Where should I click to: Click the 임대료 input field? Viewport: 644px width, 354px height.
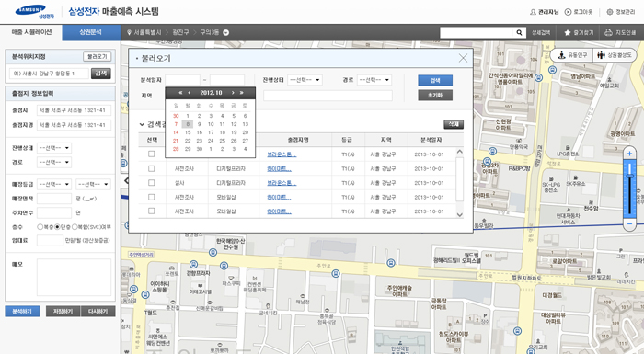pos(50,240)
